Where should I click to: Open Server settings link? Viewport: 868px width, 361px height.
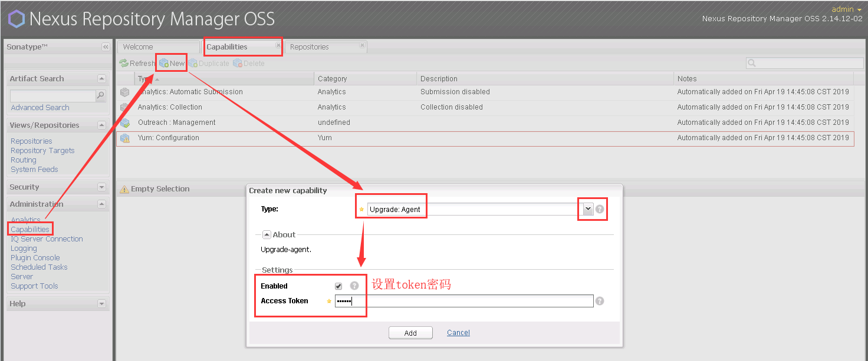[22, 277]
